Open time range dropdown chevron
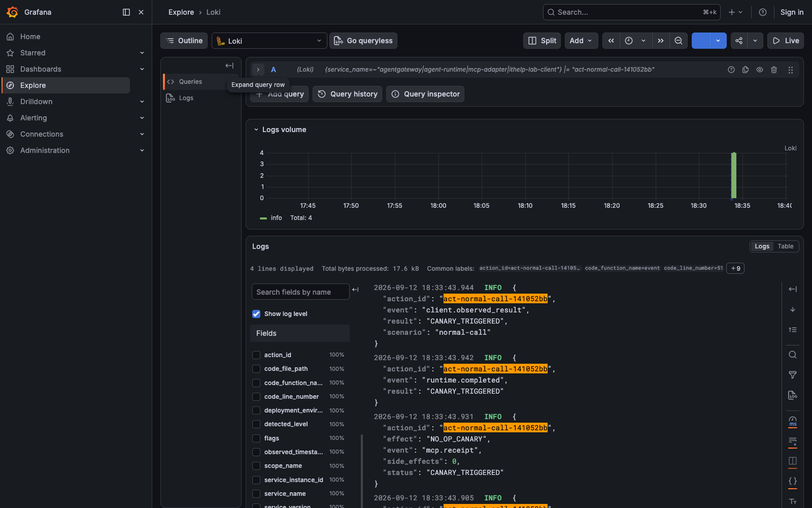This screenshot has width=812, height=508. (x=644, y=41)
